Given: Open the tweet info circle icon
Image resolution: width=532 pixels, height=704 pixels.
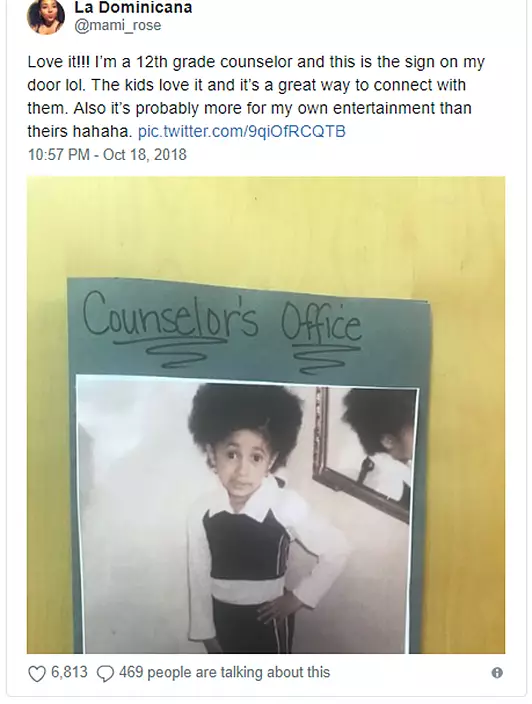Looking at the screenshot, I should tap(497, 673).
